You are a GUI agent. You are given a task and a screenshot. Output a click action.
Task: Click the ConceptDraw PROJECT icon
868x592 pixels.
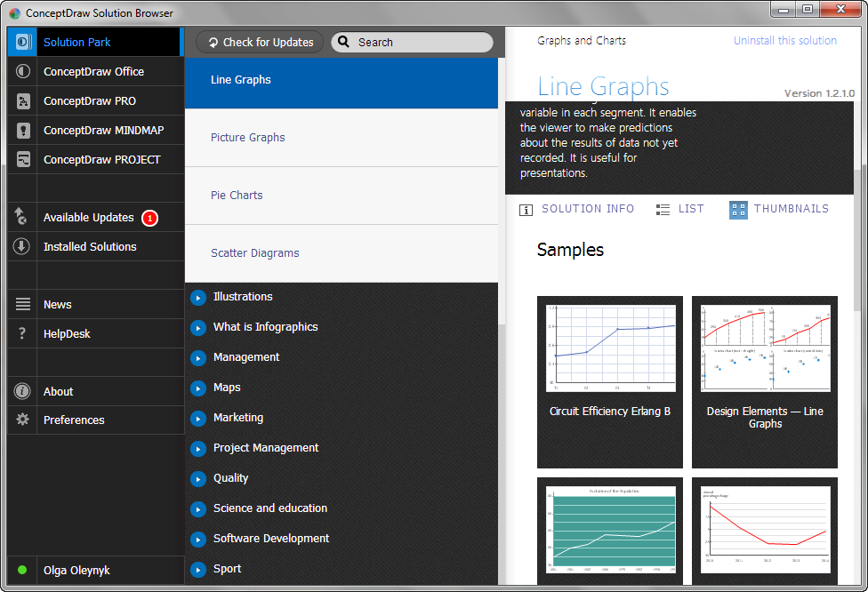pyautogui.click(x=23, y=159)
